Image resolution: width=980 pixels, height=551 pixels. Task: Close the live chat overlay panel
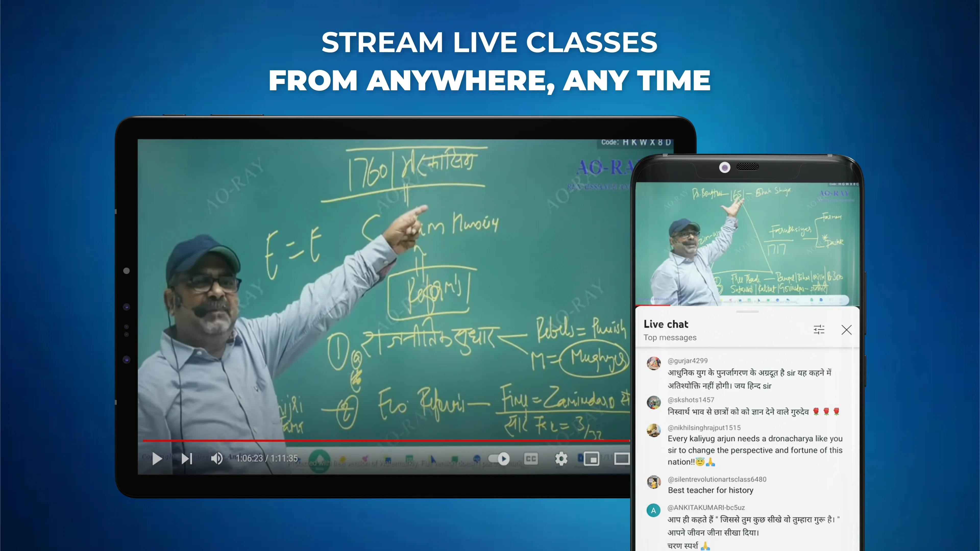pyautogui.click(x=847, y=330)
